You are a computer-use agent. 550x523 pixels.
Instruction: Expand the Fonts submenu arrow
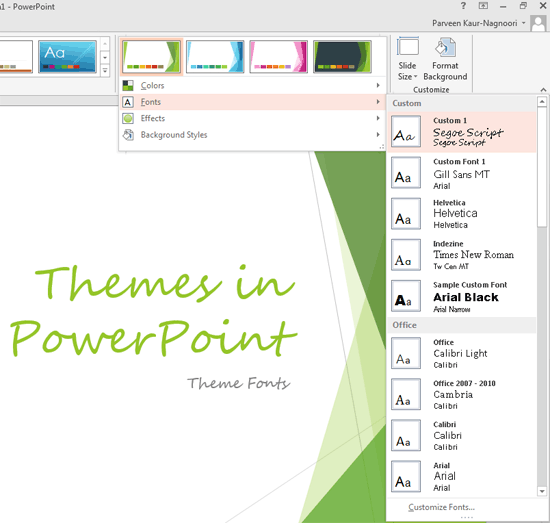[378, 102]
